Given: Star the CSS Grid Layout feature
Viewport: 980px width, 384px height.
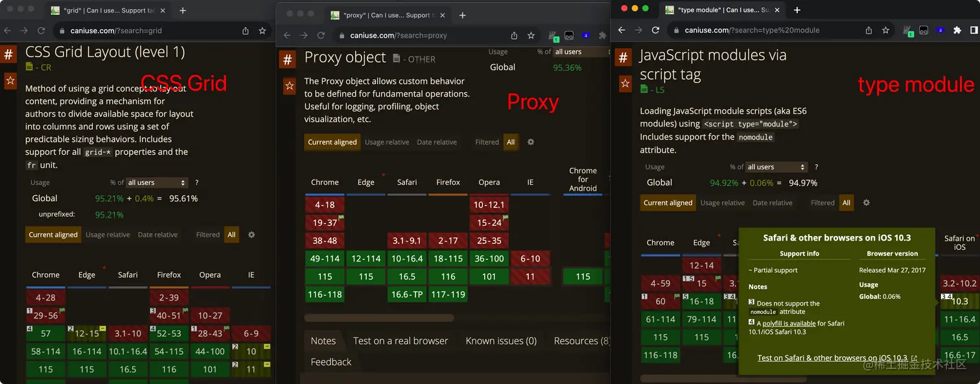Looking at the screenshot, I should 10,81.
